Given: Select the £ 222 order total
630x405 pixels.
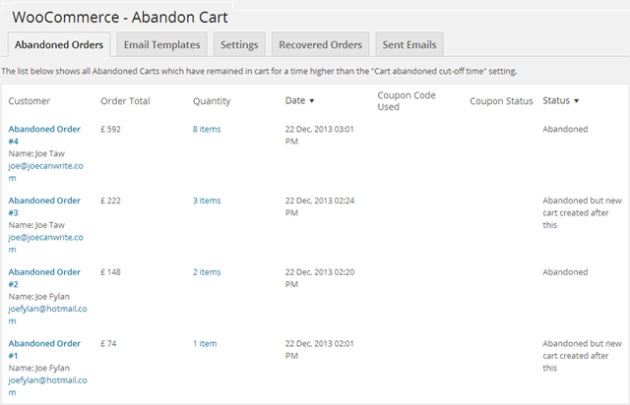Looking at the screenshot, I should pyautogui.click(x=110, y=201).
